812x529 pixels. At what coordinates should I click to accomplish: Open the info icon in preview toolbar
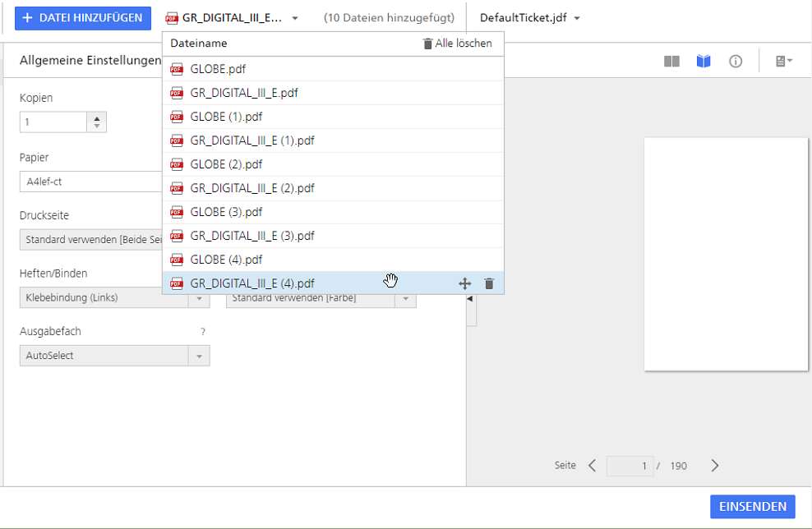pyautogui.click(x=736, y=62)
